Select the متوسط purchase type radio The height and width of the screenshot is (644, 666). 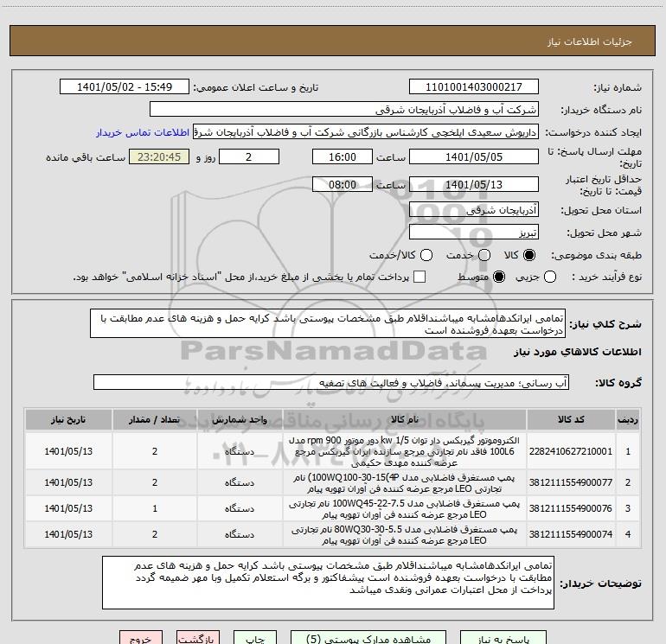(499, 277)
